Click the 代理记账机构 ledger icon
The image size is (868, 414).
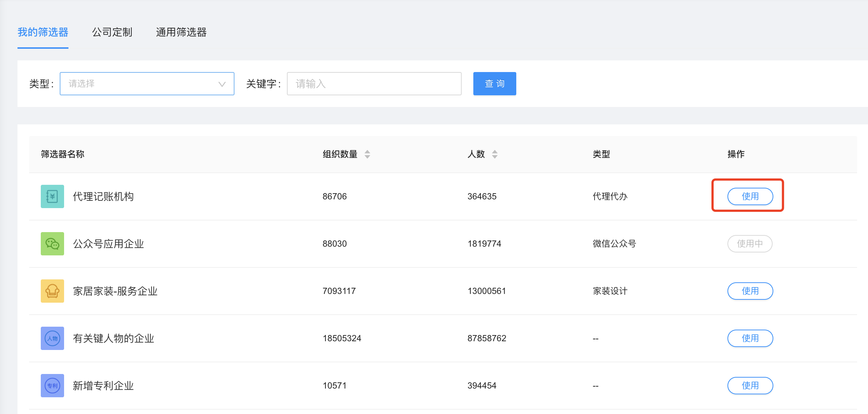click(52, 196)
